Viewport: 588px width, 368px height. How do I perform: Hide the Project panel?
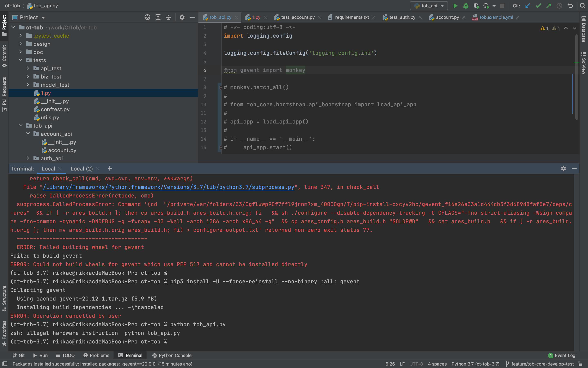tap(193, 17)
